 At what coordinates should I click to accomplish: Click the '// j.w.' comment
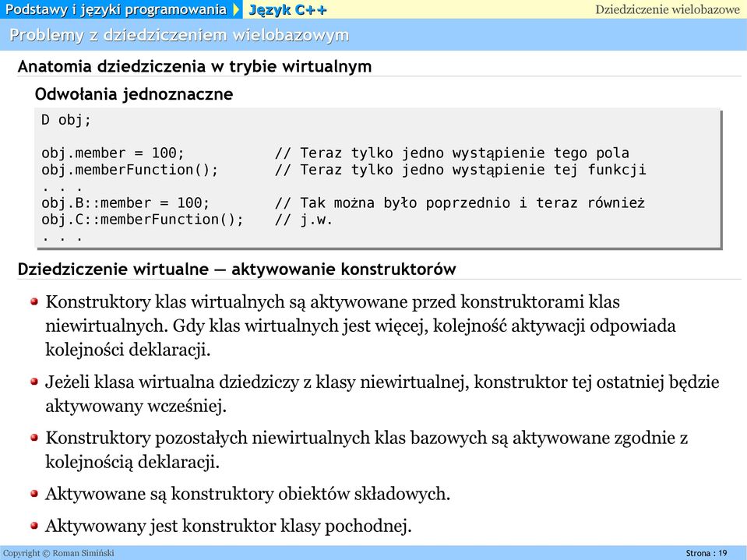pos(303,220)
